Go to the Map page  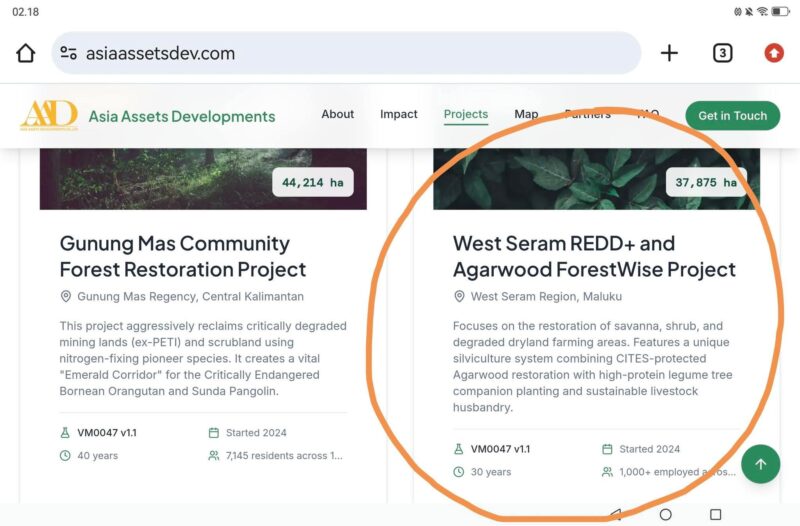click(526, 115)
